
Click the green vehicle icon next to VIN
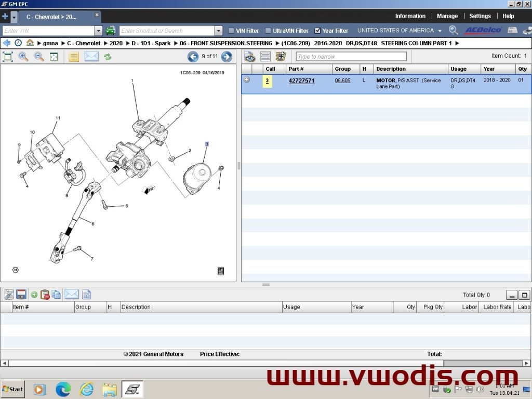click(111, 31)
